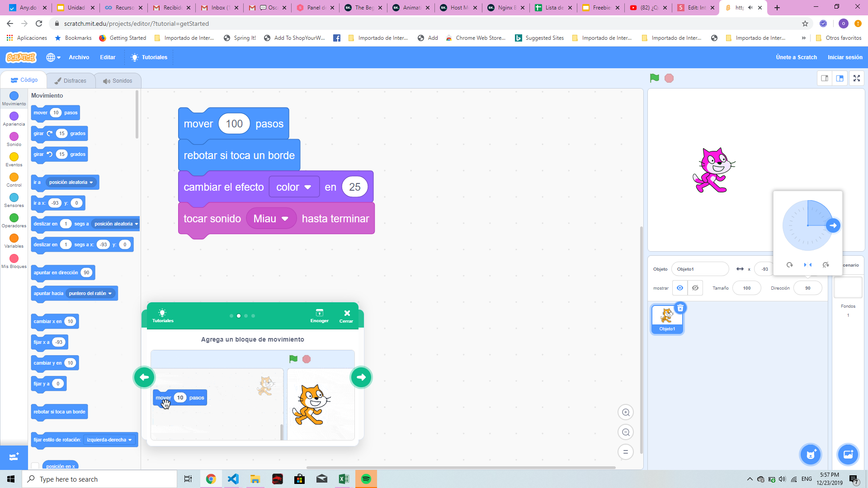
Task: Choose a new sprite with the cat button
Action: tap(811, 455)
